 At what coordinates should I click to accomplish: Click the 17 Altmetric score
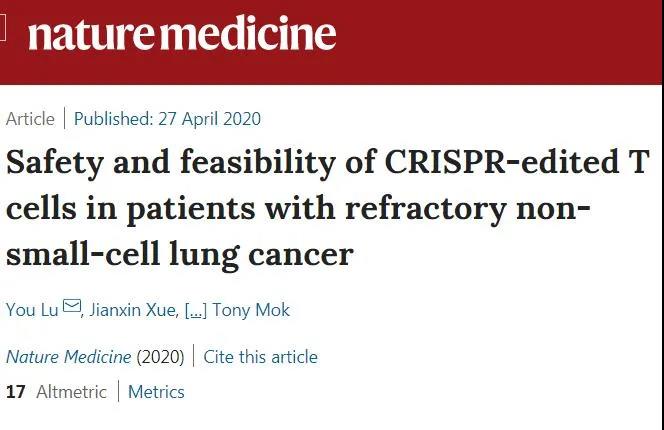coord(16,392)
